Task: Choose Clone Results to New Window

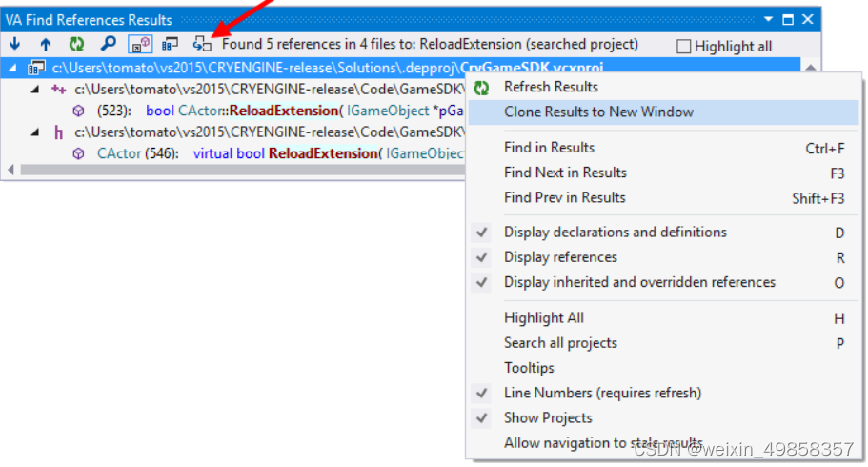Action: pos(663,112)
